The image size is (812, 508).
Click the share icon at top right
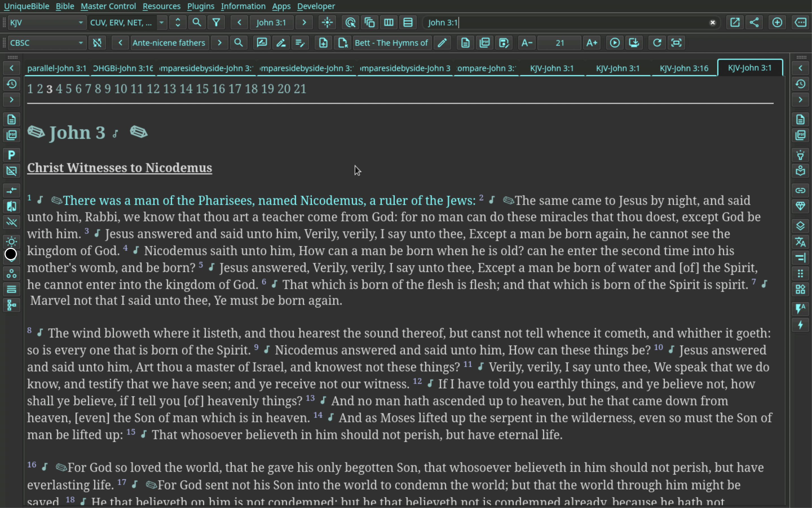(754, 23)
